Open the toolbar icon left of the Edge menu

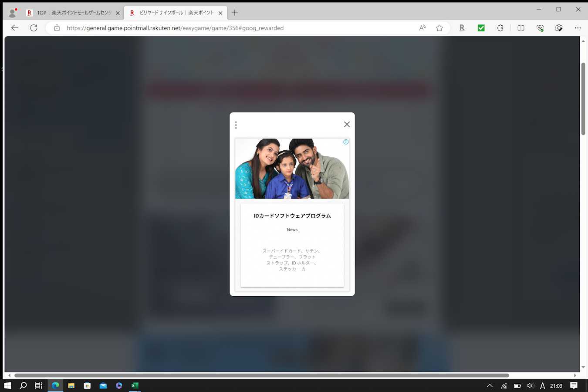pyautogui.click(x=559, y=28)
